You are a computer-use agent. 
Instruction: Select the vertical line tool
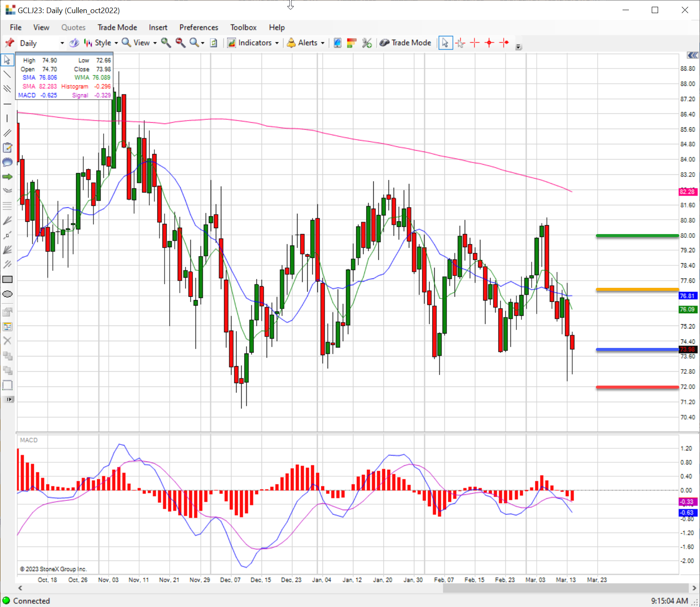pyautogui.click(x=7, y=119)
